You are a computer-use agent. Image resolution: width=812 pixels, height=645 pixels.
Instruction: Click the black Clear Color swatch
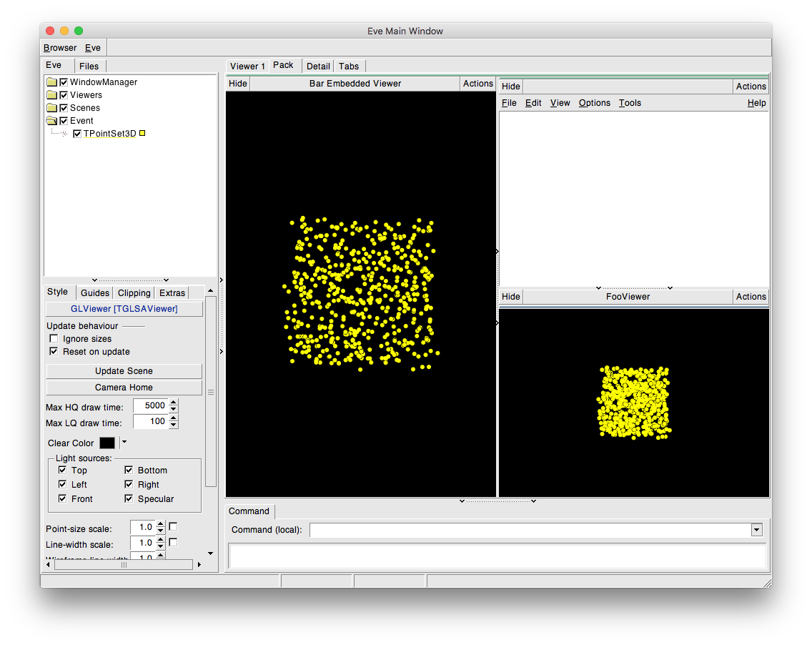107,443
